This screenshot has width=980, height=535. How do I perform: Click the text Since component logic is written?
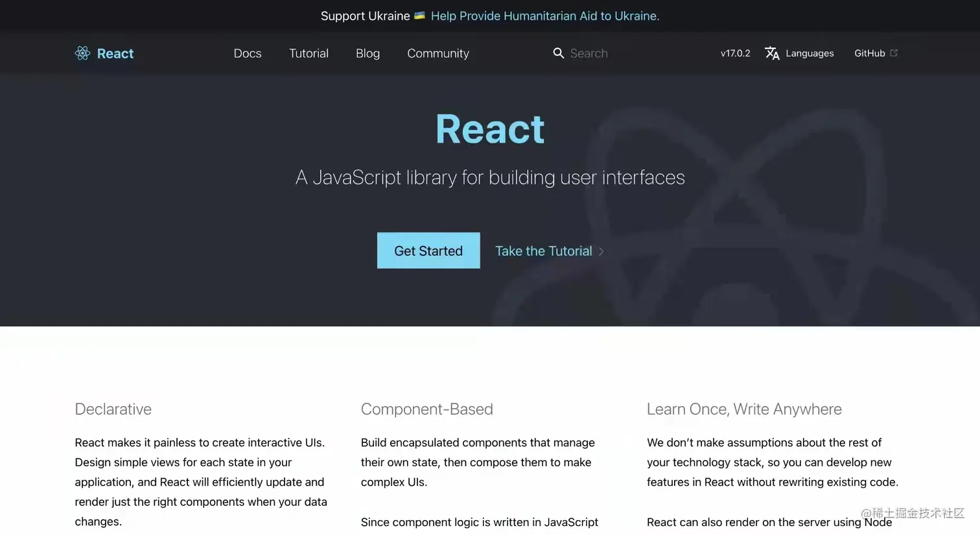coord(480,522)
